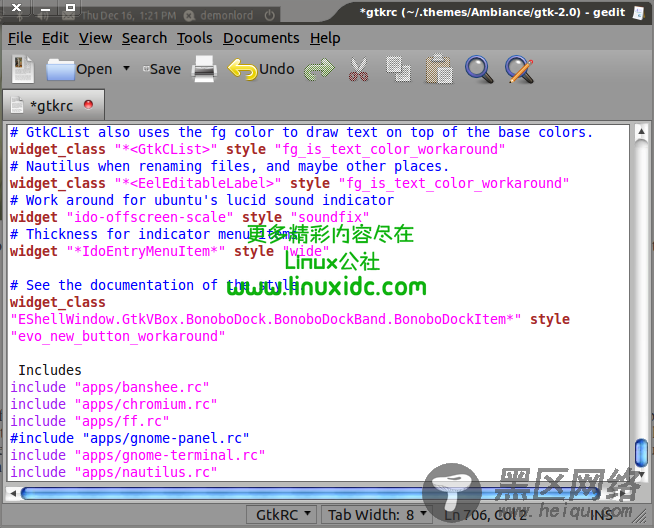Open the Tools menu
654x528 pixels.
195,38
